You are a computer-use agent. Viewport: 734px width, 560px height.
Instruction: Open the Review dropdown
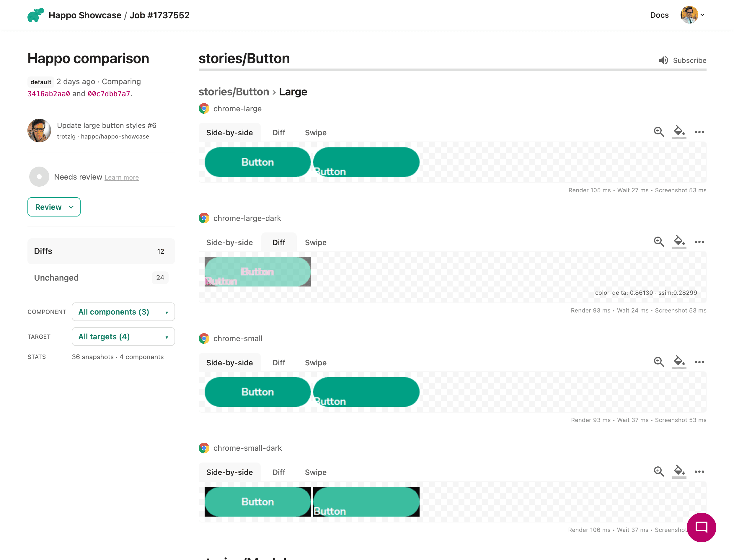click(x=54, y=207)
